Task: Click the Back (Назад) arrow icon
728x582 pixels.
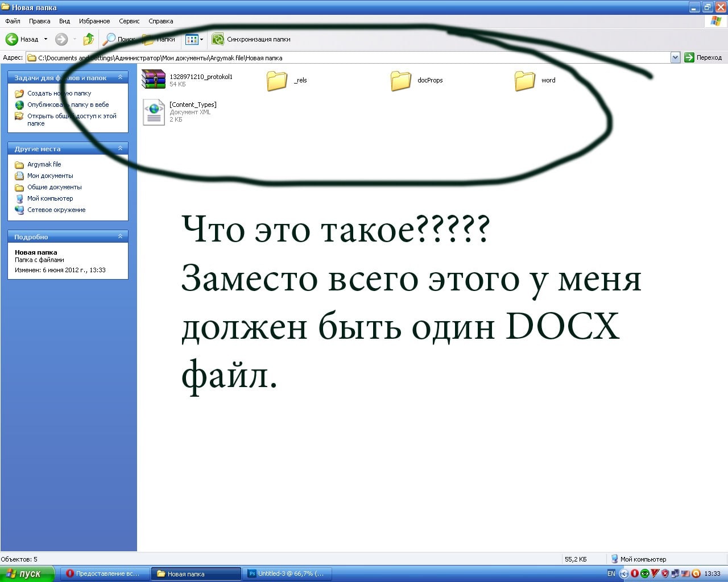Action: tap(12, 39)
